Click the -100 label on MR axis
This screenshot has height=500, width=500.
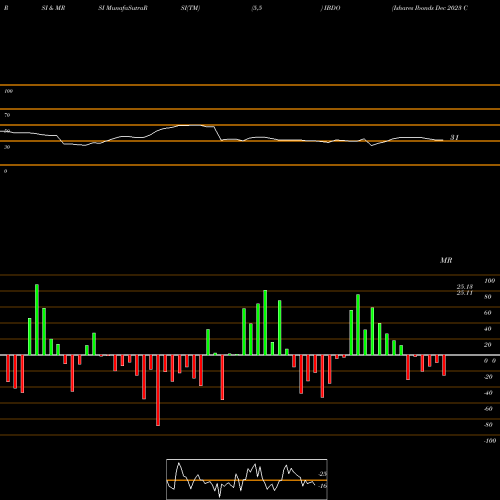(x=490, y=441)
